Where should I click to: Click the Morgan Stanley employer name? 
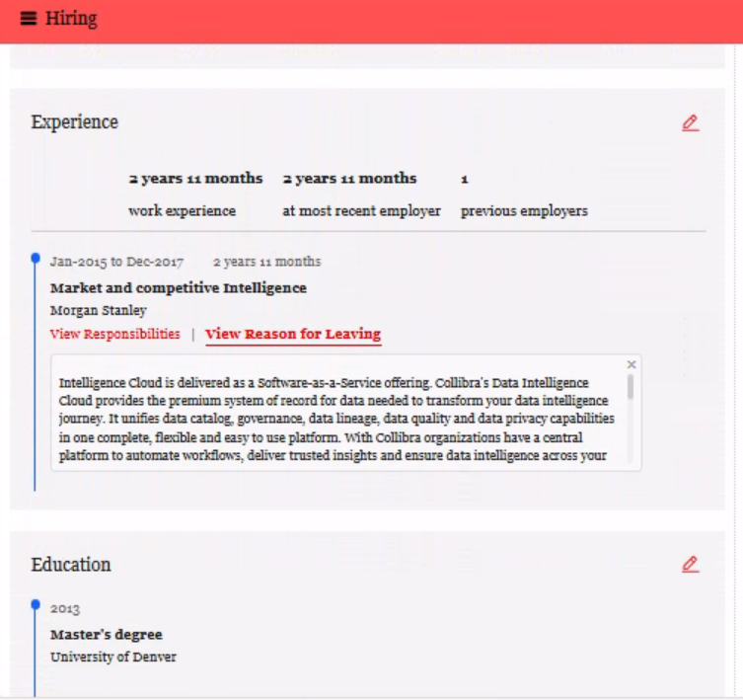point(98,310)
